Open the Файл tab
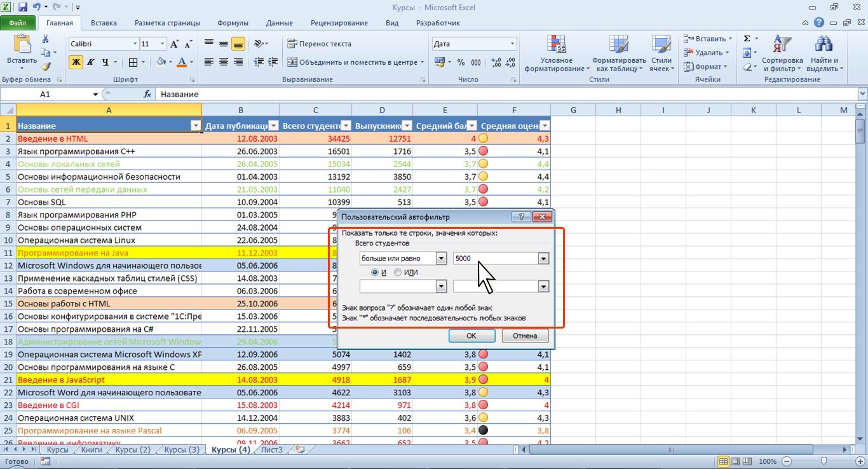868x469 pixels. pyautogui.click(x=18, y=23)
